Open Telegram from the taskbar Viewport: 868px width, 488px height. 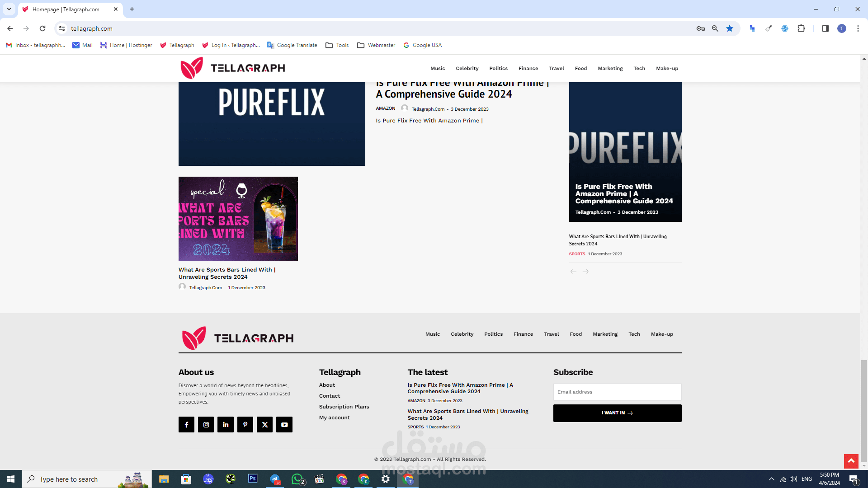(x=275, y=479)
